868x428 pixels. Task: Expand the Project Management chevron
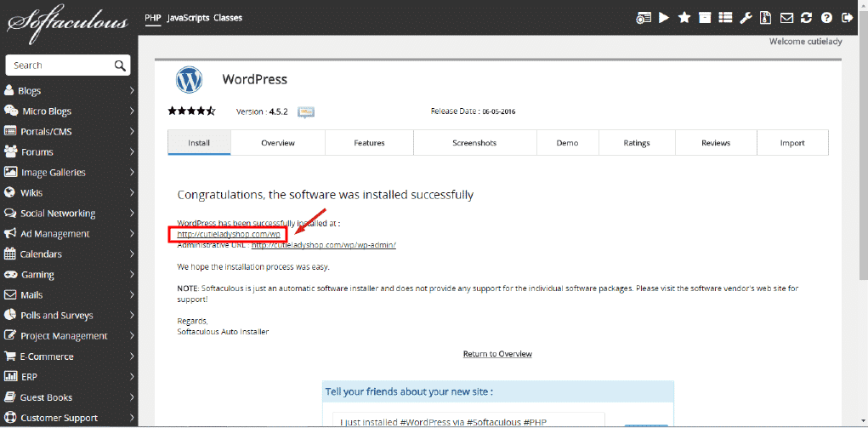(x=132, y=336)
